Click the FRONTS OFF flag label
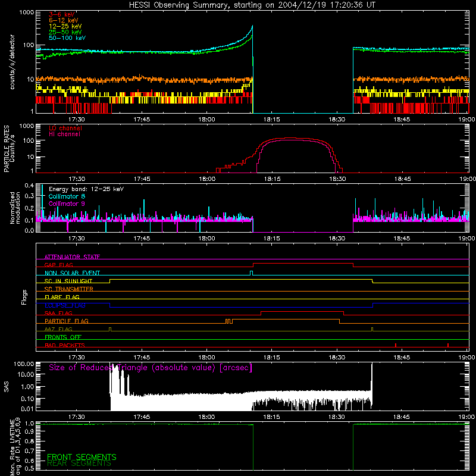This screenshot has height=476, width=476. click(x=63, y=337)
